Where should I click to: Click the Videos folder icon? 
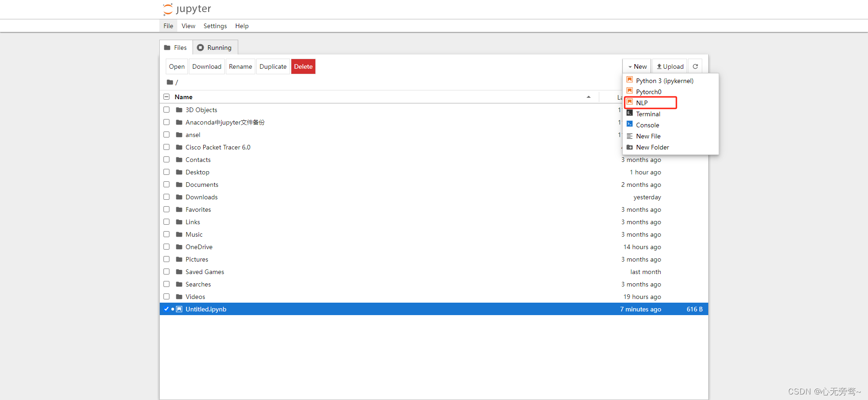[x=179, y=297]
